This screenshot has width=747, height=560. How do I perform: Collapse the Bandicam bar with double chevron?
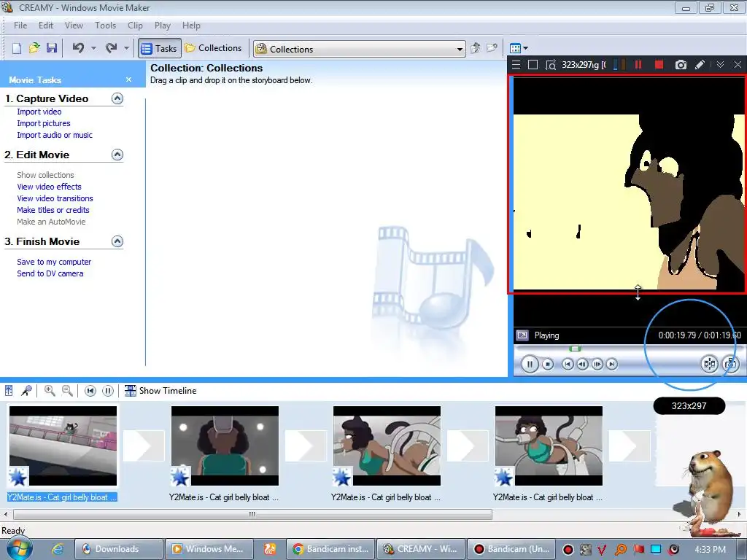coord(720,65)
